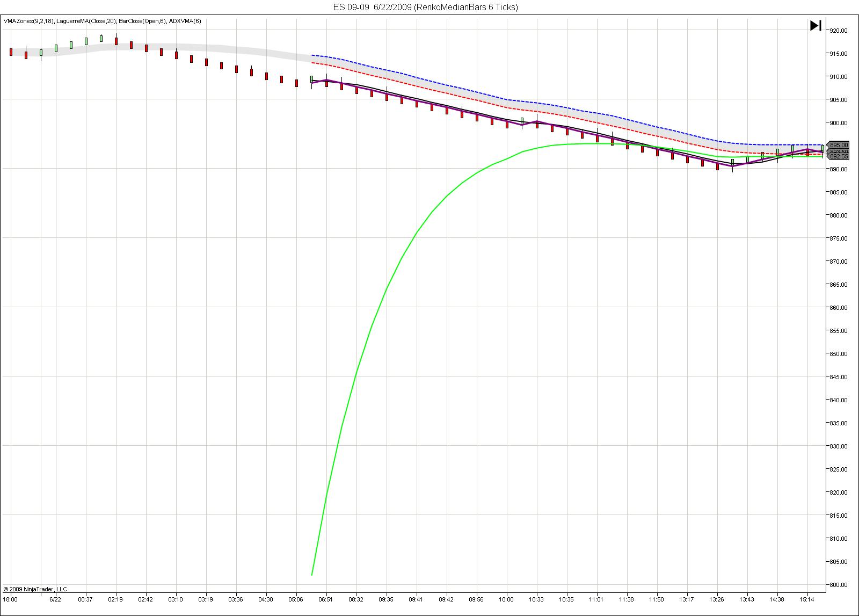Click the 13:26 time axis label

[717, 599]
